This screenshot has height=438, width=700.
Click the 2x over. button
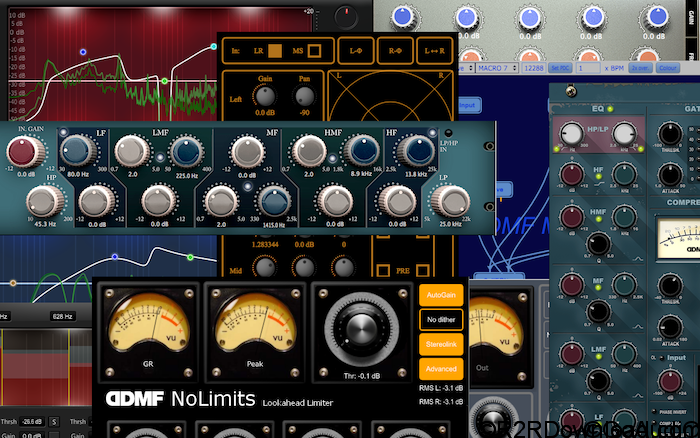[x=640, y=68]
